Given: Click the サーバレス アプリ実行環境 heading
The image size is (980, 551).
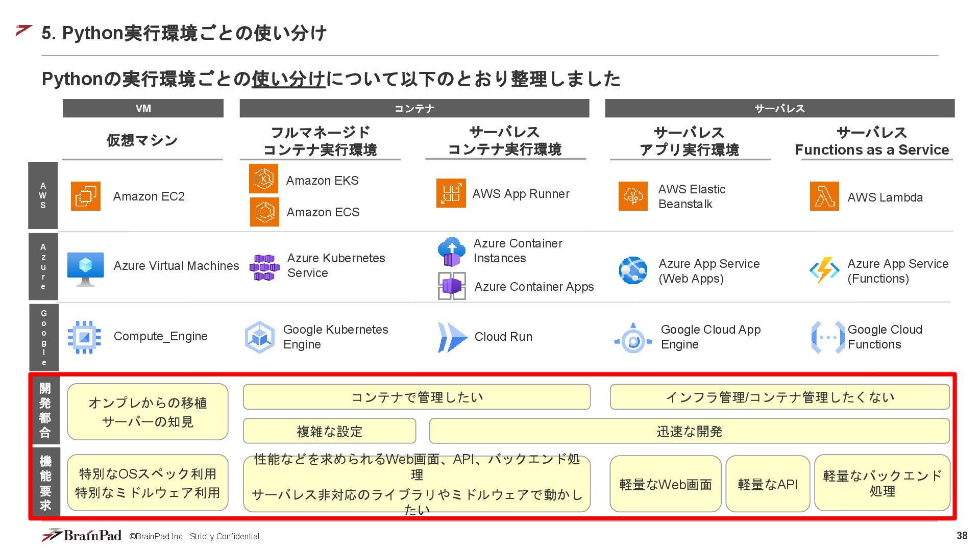Looking at the screenshot, I should click(690, 141).
